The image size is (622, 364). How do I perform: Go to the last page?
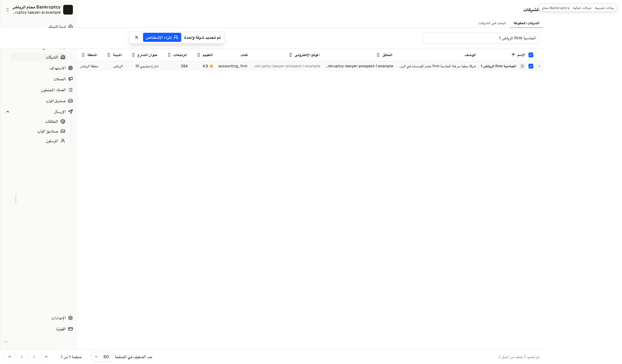tap(10, 357)
